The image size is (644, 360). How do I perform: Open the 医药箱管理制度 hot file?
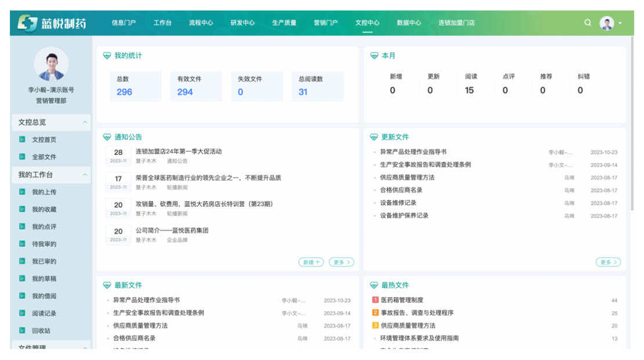tap(402, 300)
